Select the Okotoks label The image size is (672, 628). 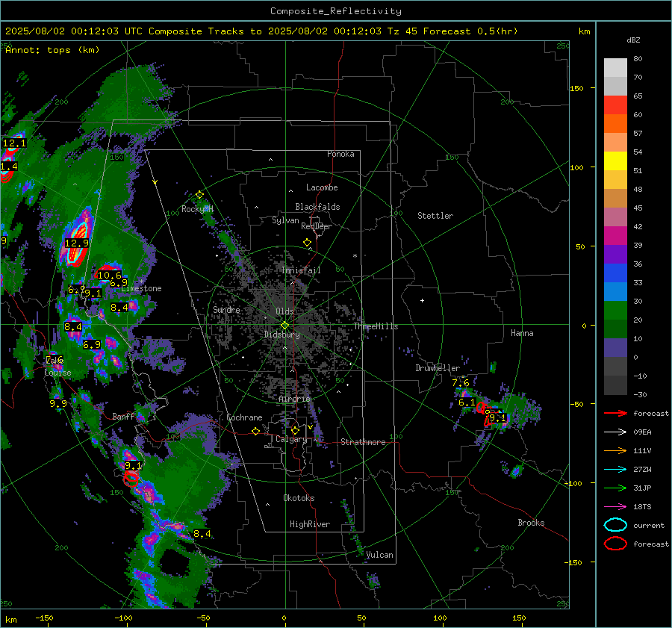[x=298, y=498]
